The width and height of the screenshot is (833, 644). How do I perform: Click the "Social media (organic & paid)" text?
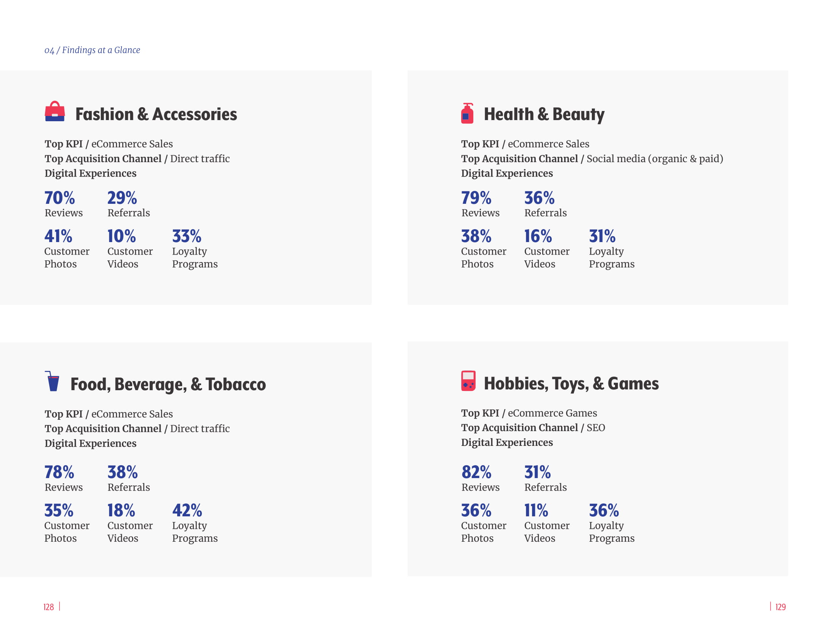tap(655, 159)
